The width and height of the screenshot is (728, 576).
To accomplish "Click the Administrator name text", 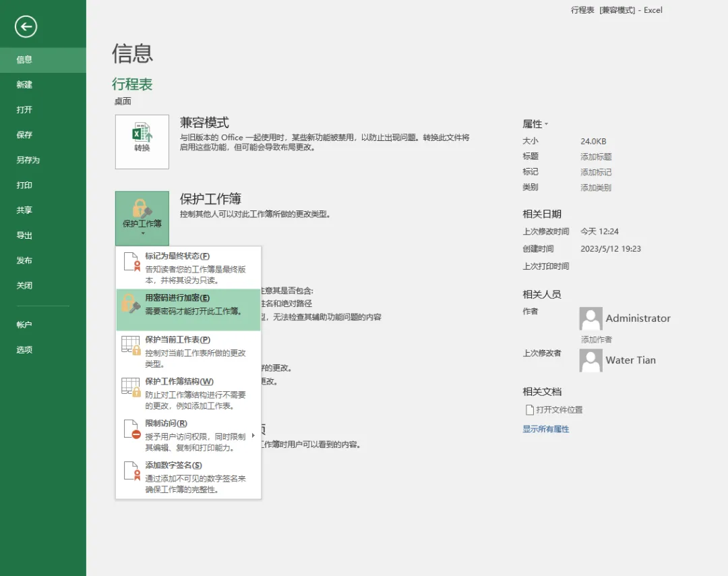I will pos(638,318).
